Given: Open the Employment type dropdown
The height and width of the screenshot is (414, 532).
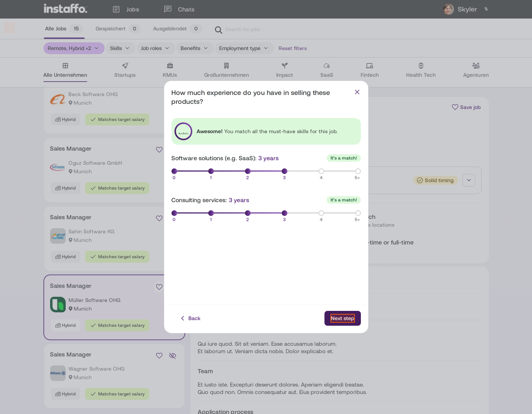Looking at the screenshot, I should [244, 48].
